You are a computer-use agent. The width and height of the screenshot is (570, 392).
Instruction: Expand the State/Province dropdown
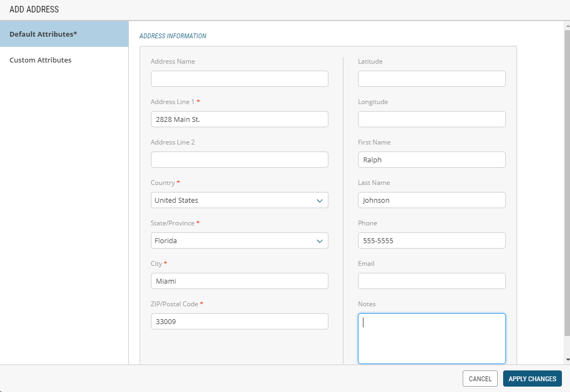pos(239,240)
